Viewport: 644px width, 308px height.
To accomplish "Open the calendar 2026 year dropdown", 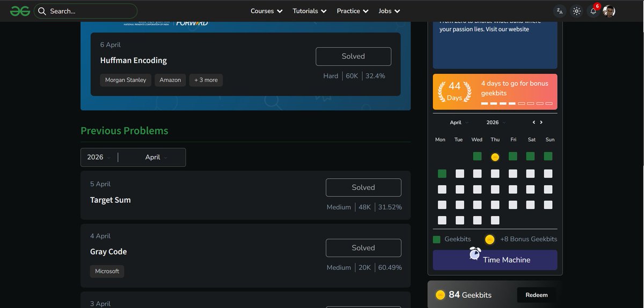I will coord(496,122).
